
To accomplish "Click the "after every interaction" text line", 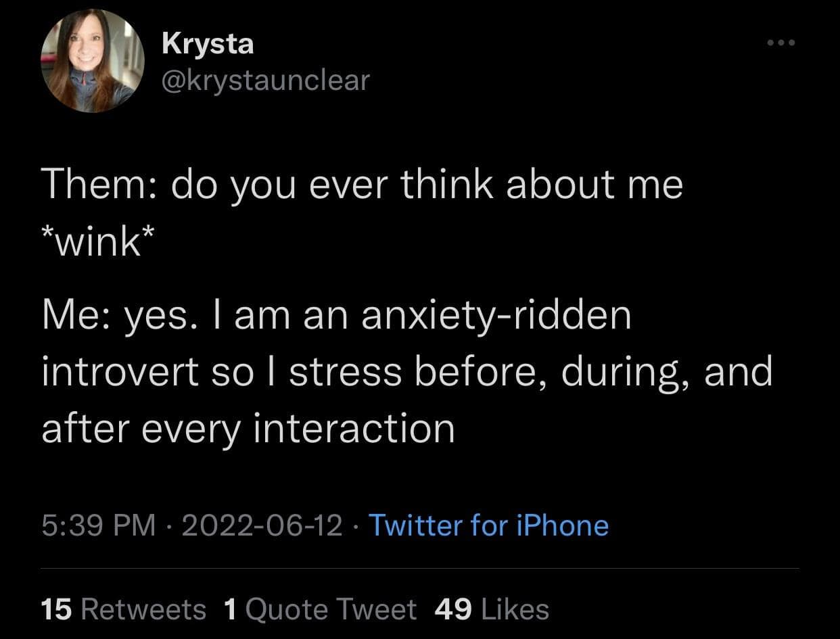I will tap(248, 427).
